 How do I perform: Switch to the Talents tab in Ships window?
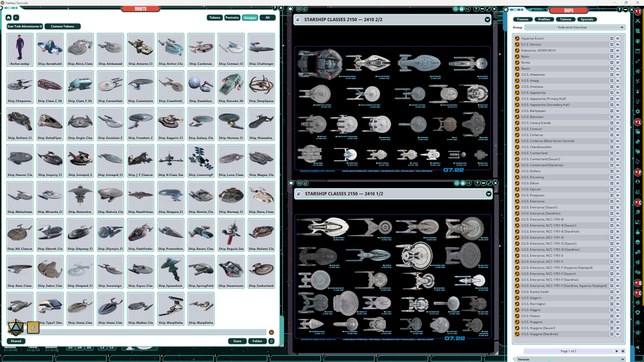[566, 19]
